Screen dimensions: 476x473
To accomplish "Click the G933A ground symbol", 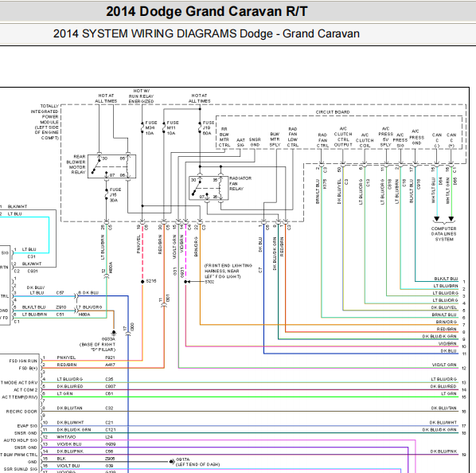I will click(114, 333).
